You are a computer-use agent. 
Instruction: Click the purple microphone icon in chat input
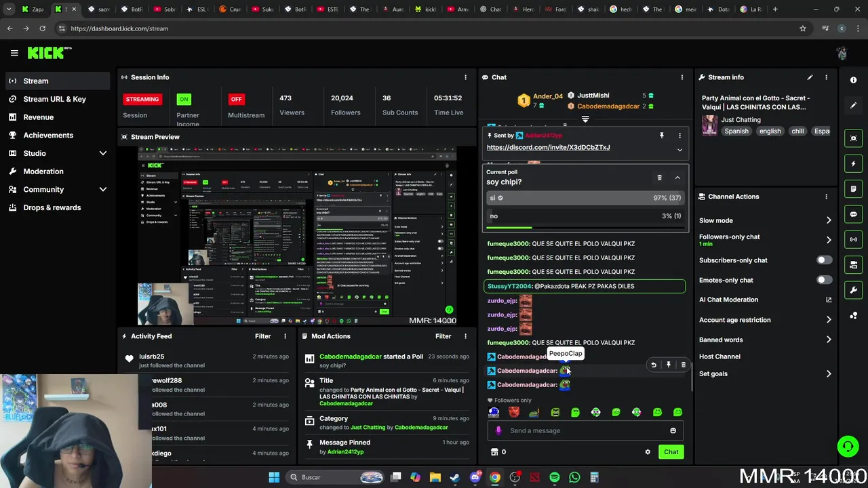[498, 430]
